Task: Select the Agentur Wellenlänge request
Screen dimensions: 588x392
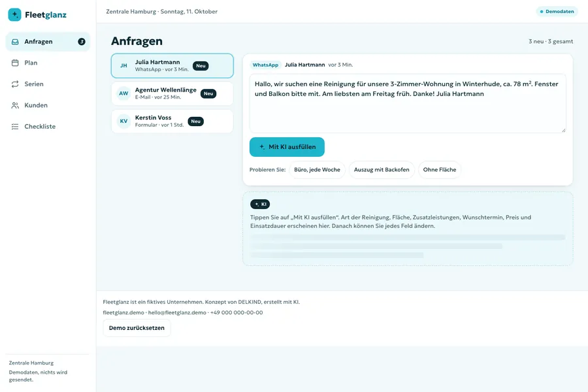Action: [x=172, y=93]
